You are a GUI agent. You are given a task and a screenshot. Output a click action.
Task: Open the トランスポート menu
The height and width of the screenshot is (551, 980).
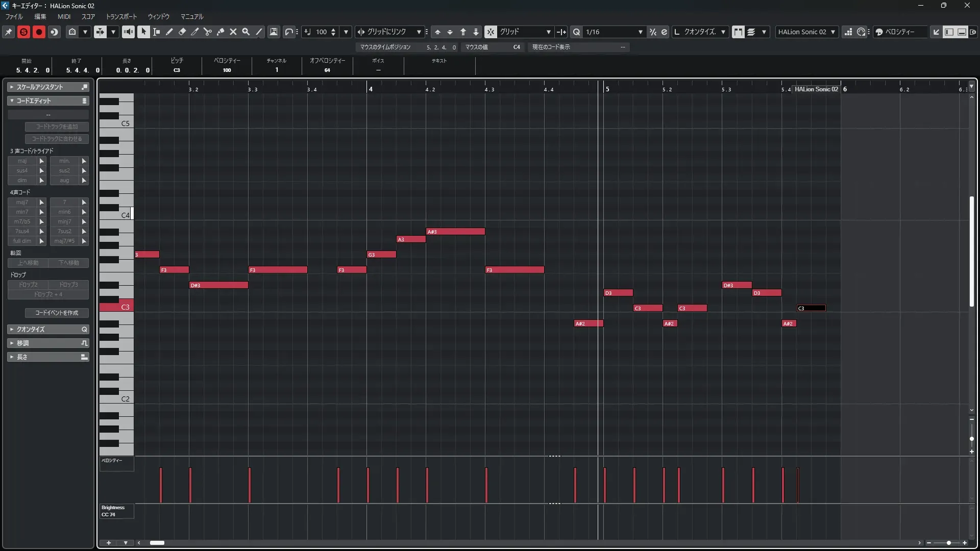[x=121, y=17]
